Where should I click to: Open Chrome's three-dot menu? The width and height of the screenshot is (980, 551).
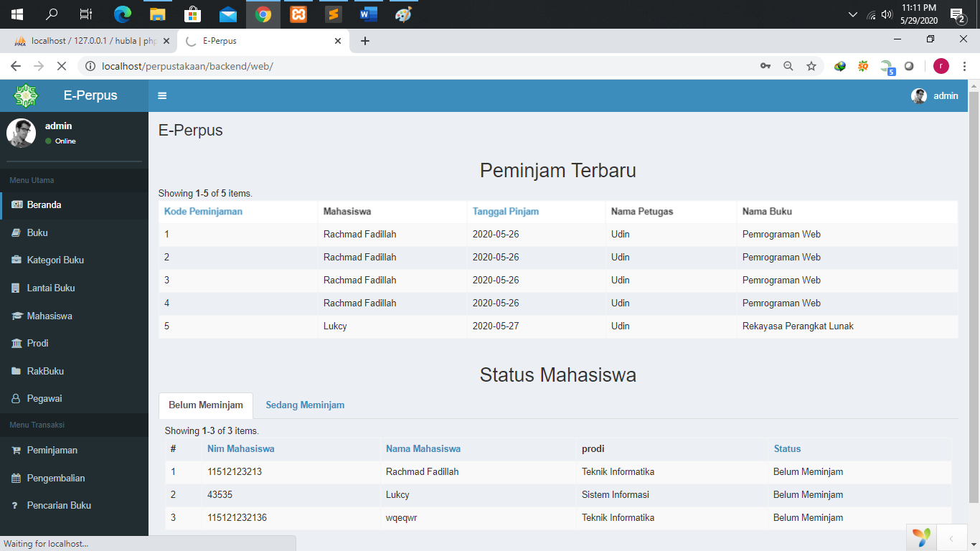(x=963, y=65)
